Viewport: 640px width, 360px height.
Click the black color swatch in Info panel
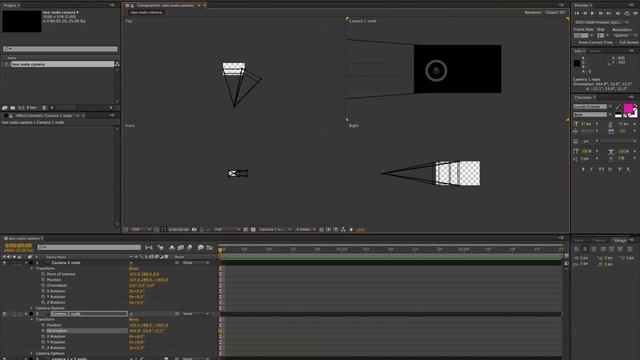tap(577, 63)
